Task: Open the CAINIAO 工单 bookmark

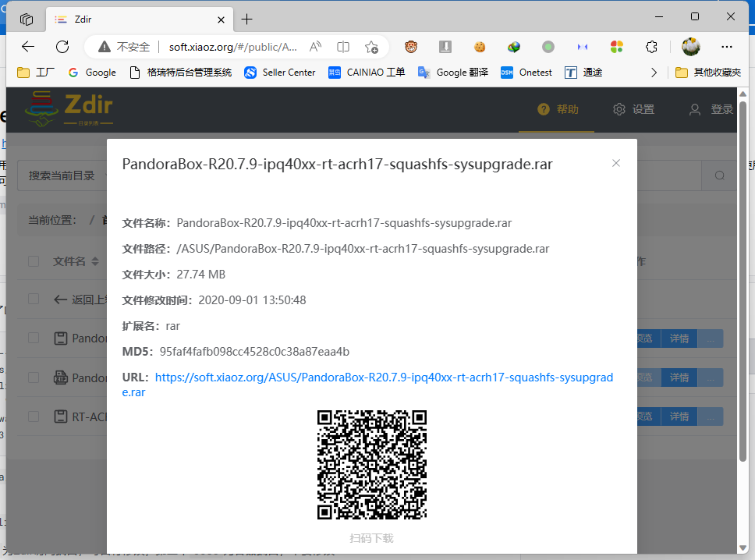Action: pyautogui.click(x=367, y=73)
